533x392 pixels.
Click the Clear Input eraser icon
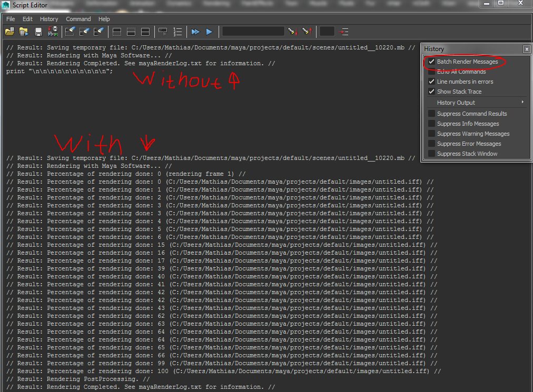[x=84, y=32]
